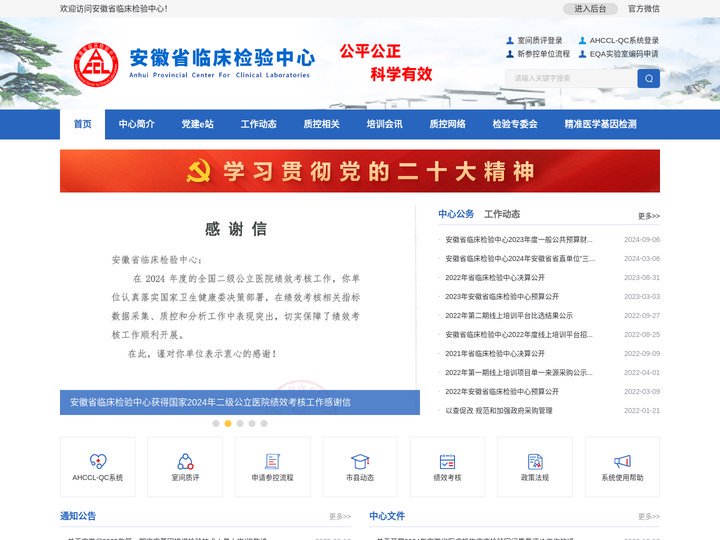This screenshot has width=720, height=540.
Task: Open the 质控网络 menu item
Action: pos(447,124)
